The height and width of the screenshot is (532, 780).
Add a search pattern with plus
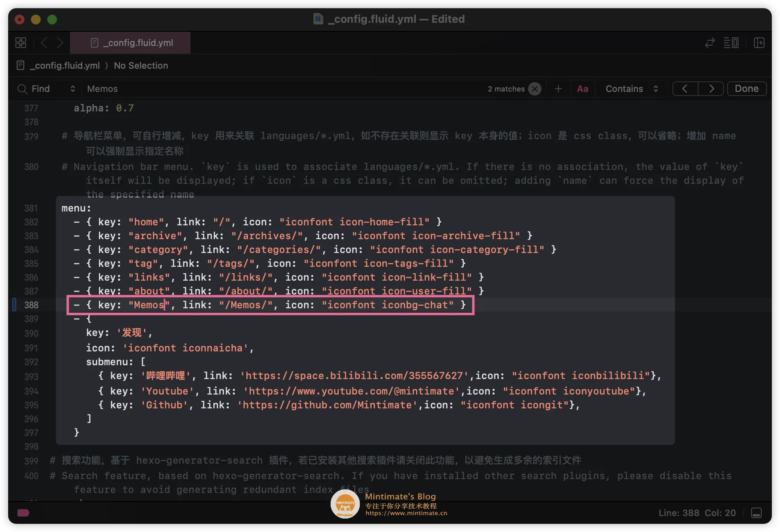point(558,89)
